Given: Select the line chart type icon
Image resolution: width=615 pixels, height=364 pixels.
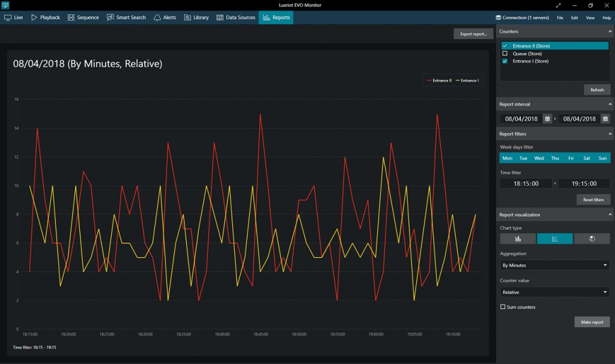Looking at the screenshot, I should pyautogui.click(x=554, y=238).
